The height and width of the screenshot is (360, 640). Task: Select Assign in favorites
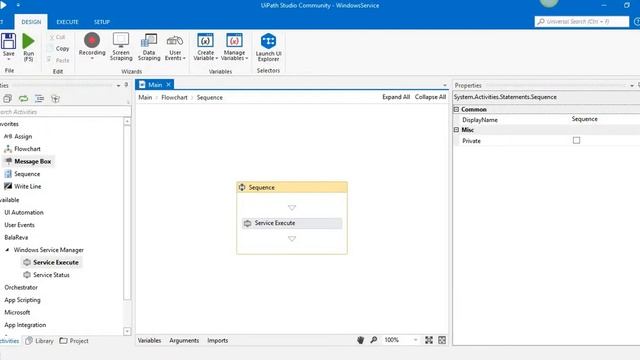(18, 136)
